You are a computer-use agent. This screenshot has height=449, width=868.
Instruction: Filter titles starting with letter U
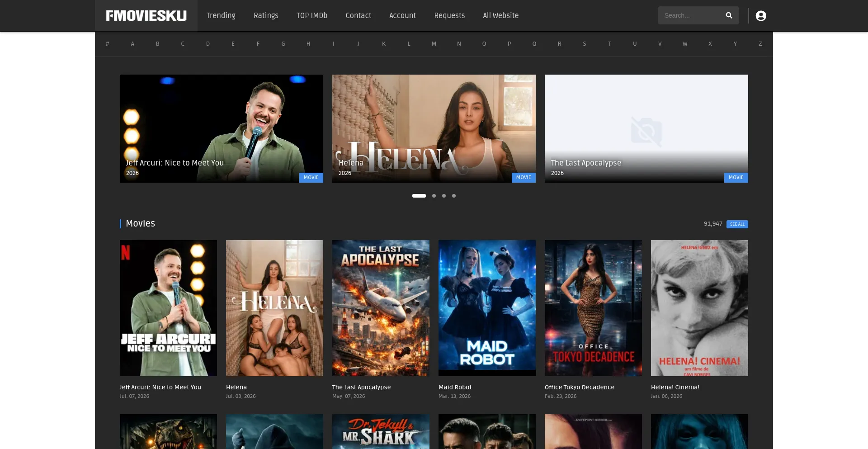[x=635, y=44]
